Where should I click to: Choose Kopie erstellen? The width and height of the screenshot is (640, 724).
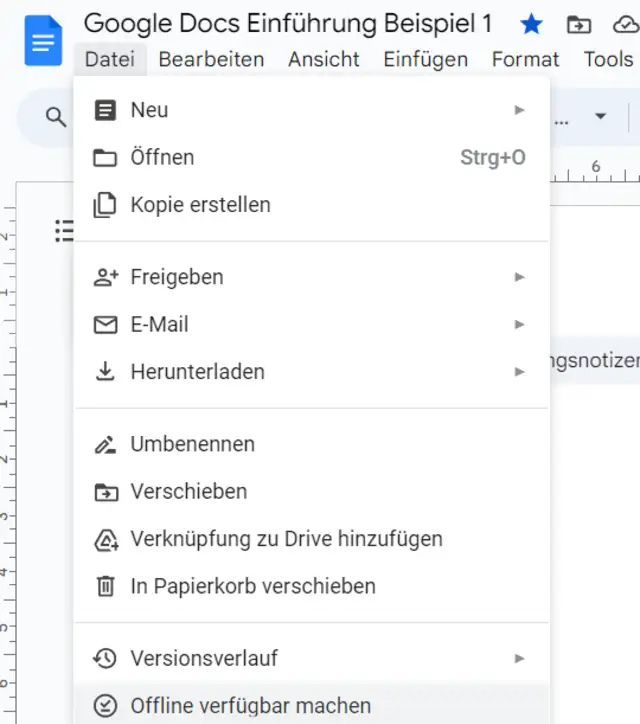pyautogui.click(x=200, y=205)
